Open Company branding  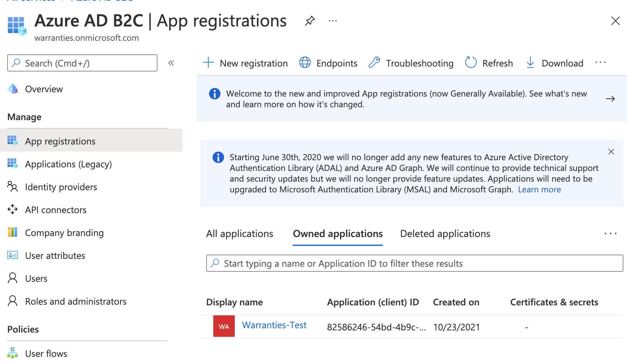64,233
